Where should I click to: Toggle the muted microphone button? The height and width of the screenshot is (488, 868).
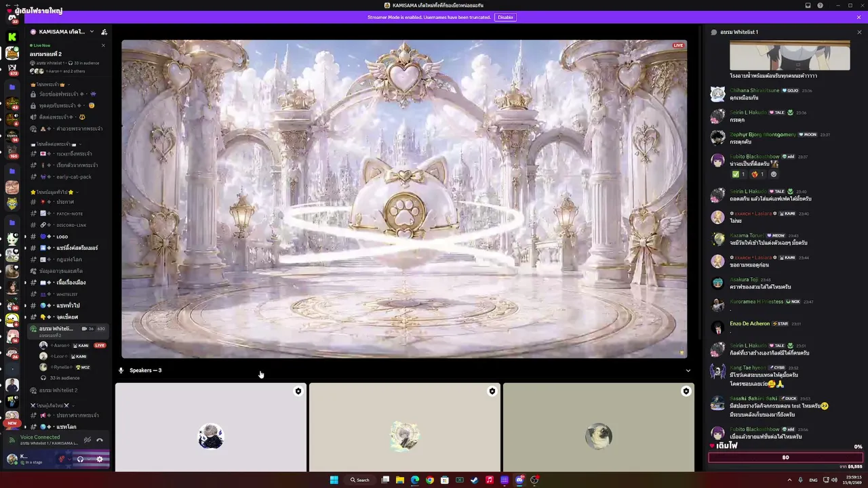pyautogui.click(x=62, y=459)
